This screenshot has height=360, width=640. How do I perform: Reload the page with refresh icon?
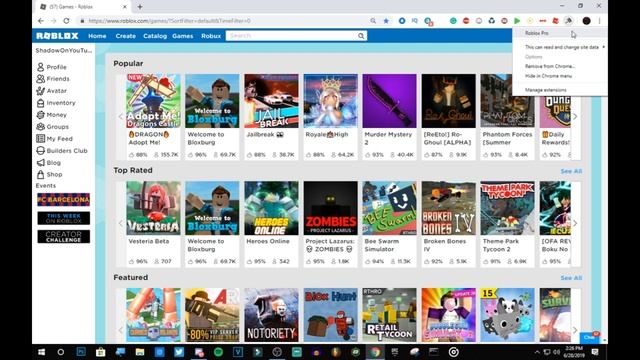pyautogui.click(x=66, y=21)
